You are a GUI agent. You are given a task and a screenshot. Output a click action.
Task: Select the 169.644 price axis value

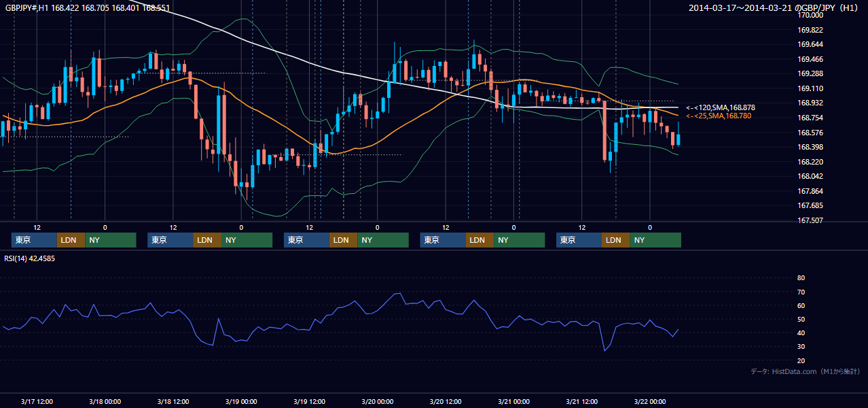[x=810, y=45]
